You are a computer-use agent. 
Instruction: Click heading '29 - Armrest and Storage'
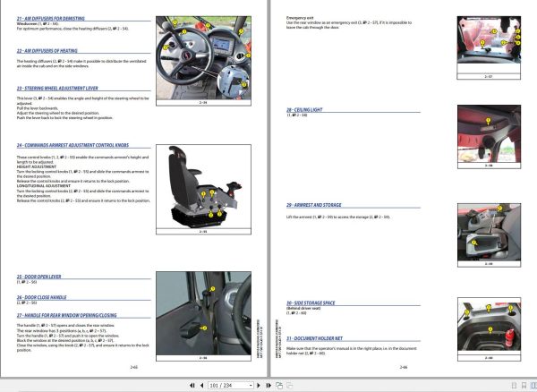314,205
